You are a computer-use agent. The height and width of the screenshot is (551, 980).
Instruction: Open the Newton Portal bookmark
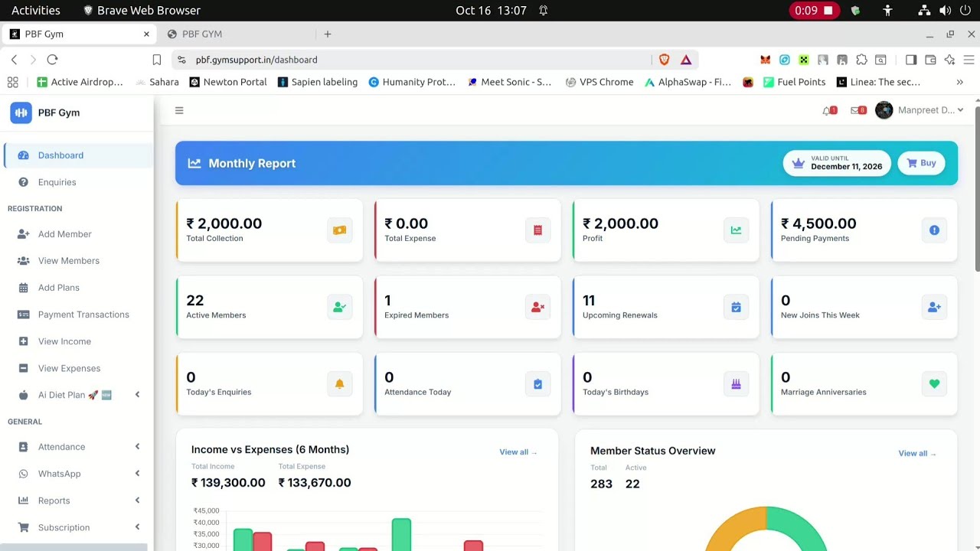point(228,82)
